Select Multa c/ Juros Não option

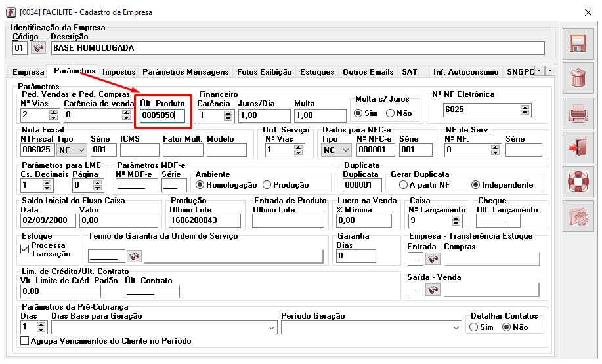click(x=391, y=113)
